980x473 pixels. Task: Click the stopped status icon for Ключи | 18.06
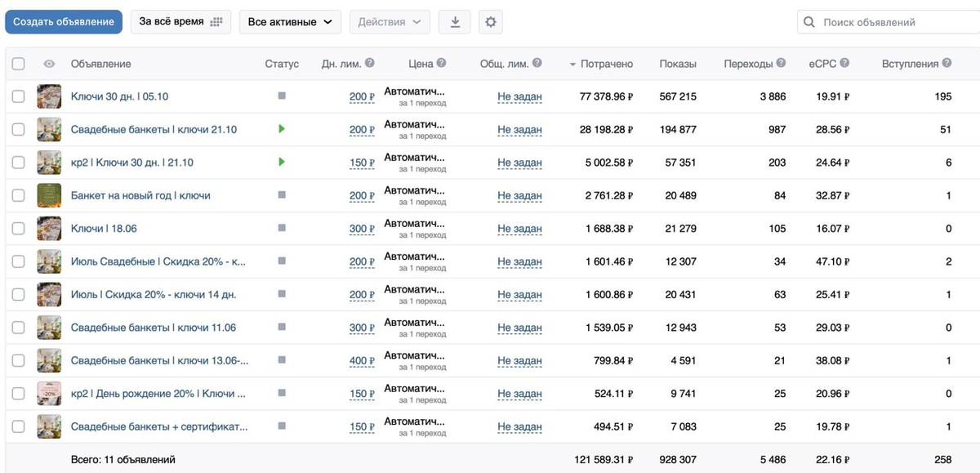(x=282, y=228)
